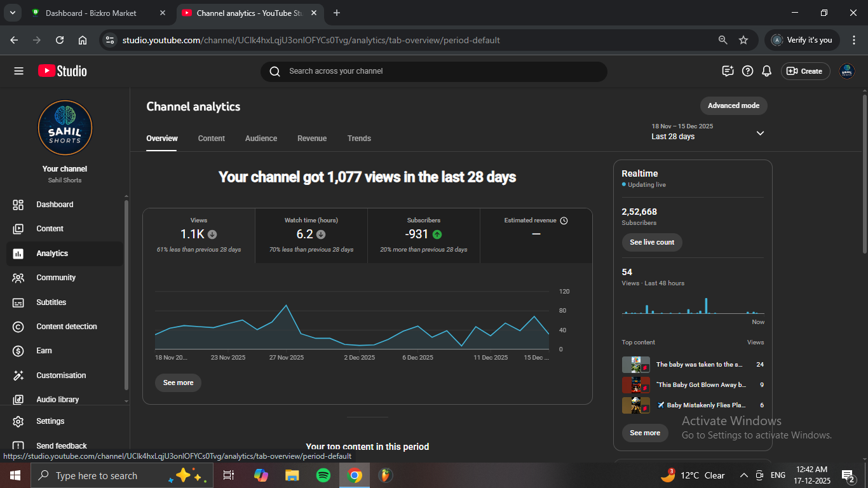Viewport: 868px width, 488px height.
Task: Select the Watch time (hours) metric card
Action: [311, 235]
